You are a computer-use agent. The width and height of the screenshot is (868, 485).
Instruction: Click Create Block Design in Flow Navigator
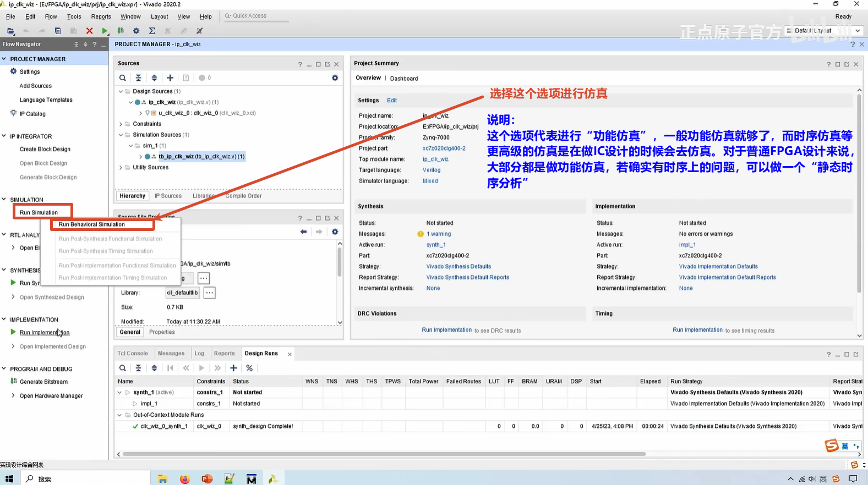(45, 149)
